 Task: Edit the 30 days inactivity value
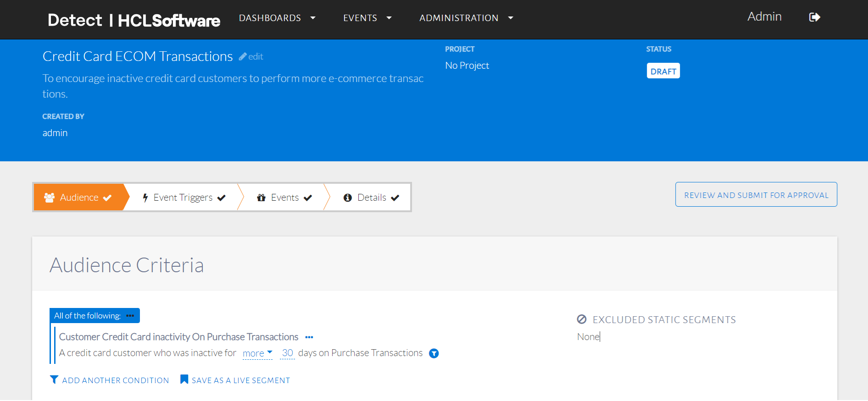click(288, 353)
